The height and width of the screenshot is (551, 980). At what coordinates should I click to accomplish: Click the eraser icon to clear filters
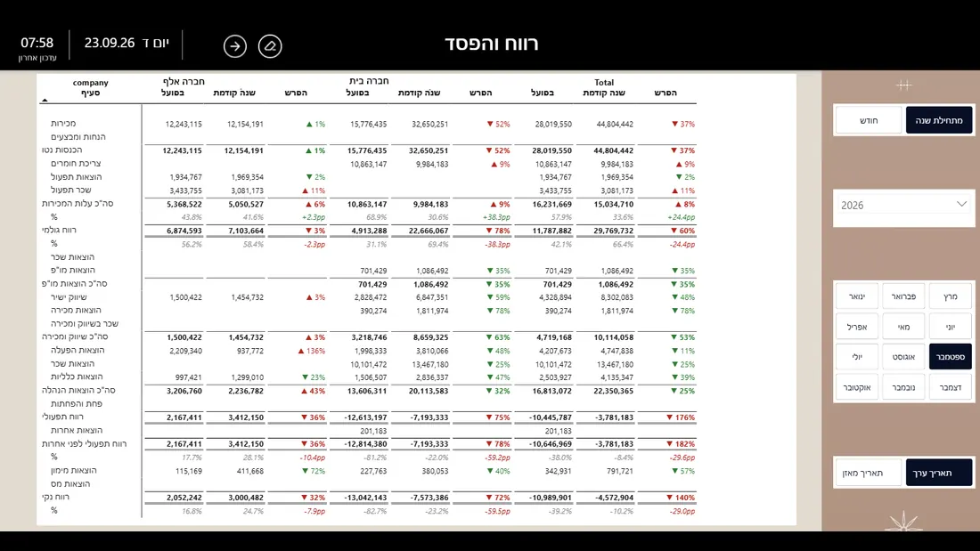[x=270, y=45]
